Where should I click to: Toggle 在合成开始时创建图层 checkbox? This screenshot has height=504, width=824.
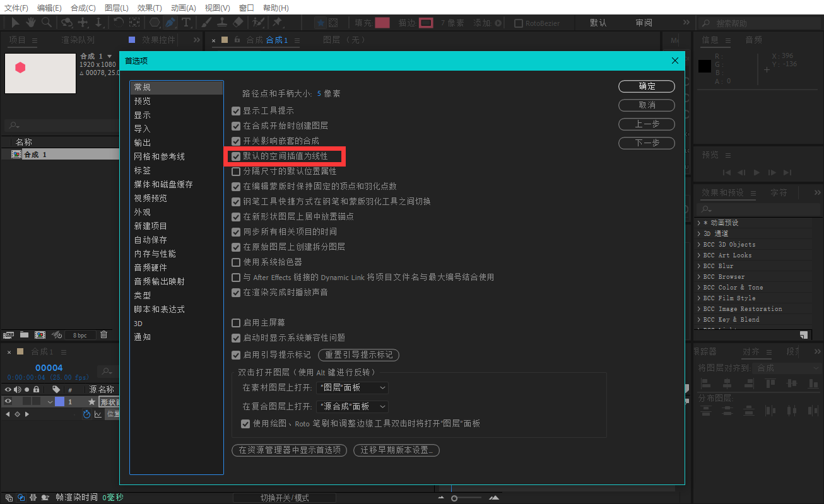[x=236, y=126]
